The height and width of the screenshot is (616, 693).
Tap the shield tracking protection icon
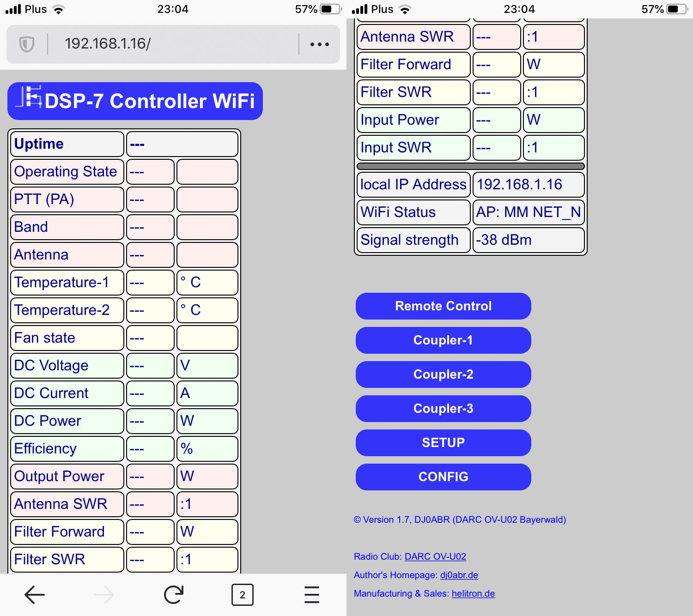27,44
